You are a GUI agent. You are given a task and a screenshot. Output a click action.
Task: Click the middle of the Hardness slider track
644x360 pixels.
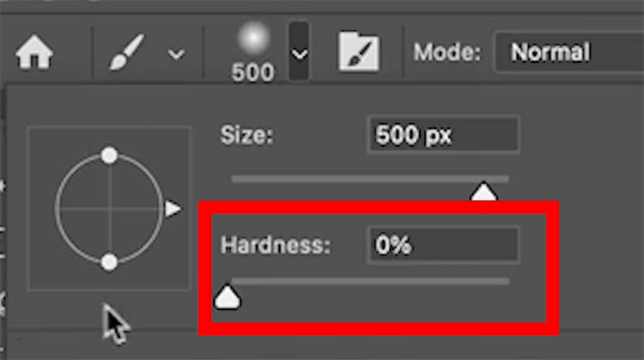[x=370, y=282]
